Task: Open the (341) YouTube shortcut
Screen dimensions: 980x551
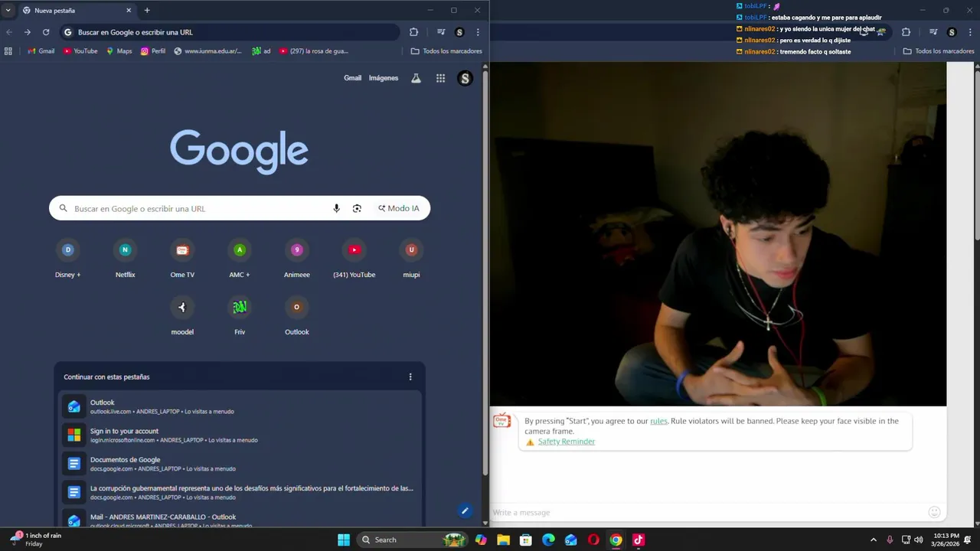Action: tap(354, 259)
